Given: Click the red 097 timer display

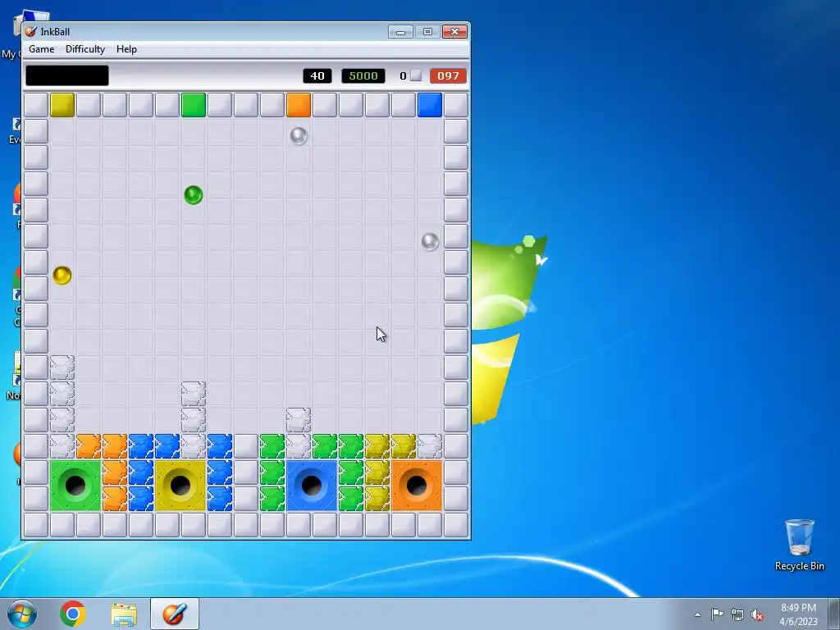Looking at the screenshot, I should pos(448,75).
